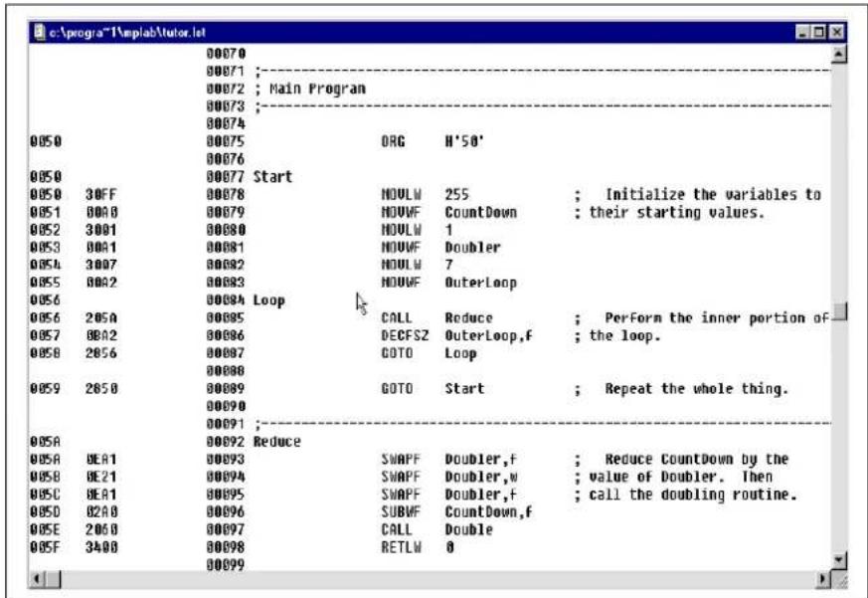Click the document icon in the title bar
Screen dimensions: 868x598
(40, 32)
